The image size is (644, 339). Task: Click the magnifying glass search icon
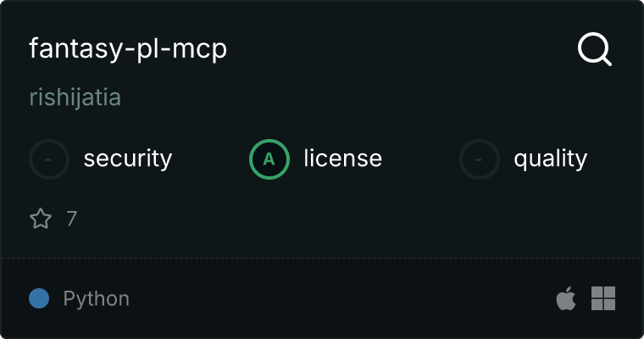(x=594, y=49)
